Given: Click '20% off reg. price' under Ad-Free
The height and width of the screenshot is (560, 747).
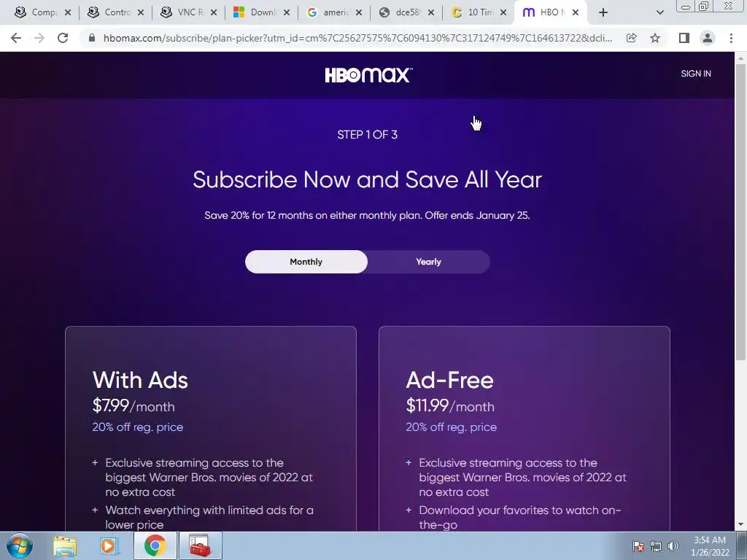Looking at the screenshot, I should [451, 427].
